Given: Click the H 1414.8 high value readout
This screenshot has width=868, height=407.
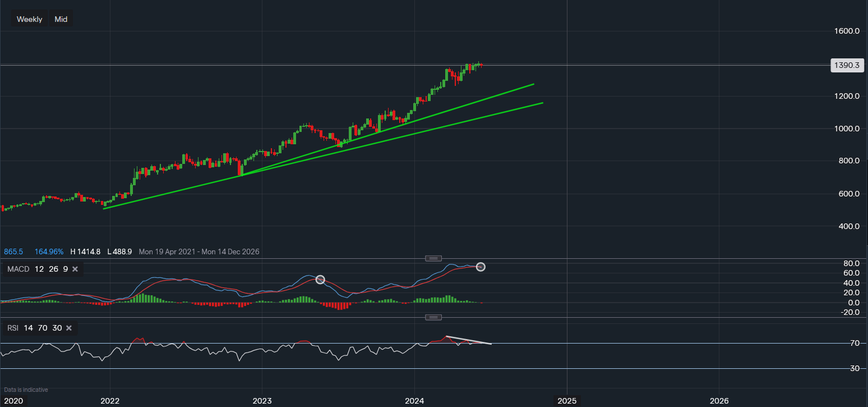Looking at the screenshot, I should pyautogui.click(x=85, y=251).
